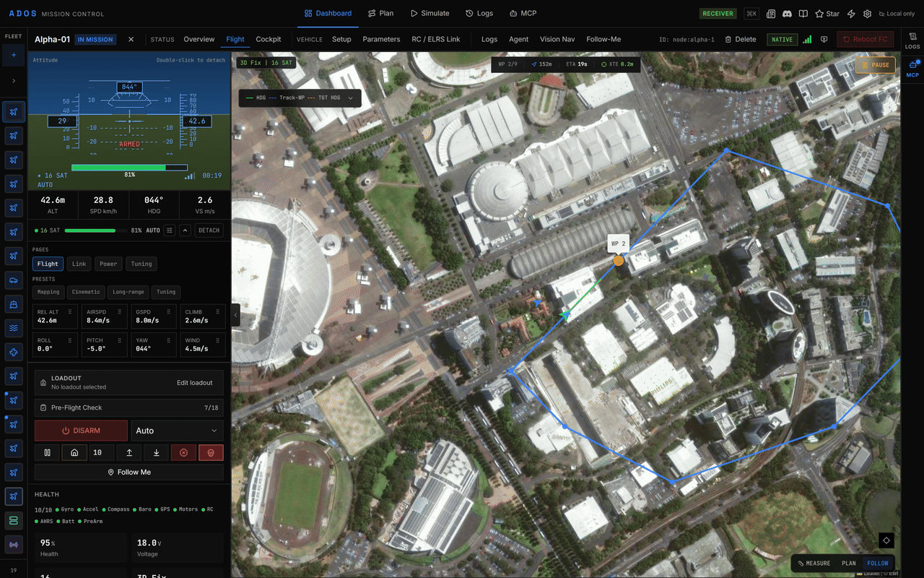Toggle FOLLOW map mode
The width and height of the screenshot is (924, 578).
[x=878, y=564]
